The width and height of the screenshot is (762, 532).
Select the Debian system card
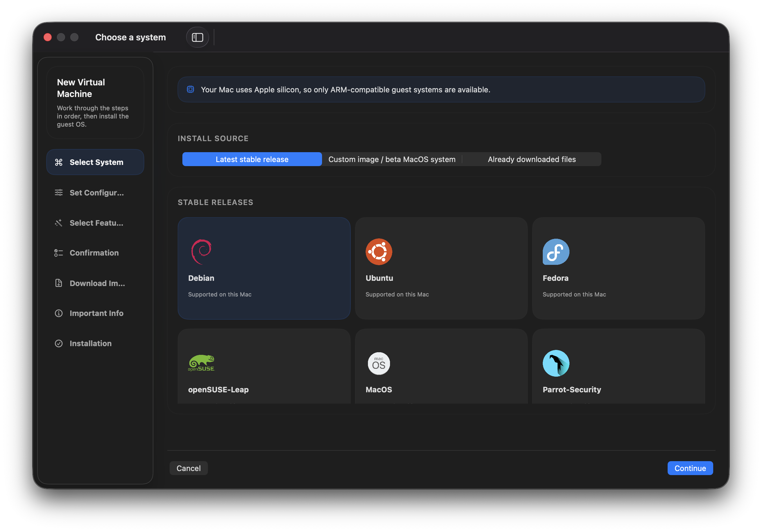coord(264,268)
